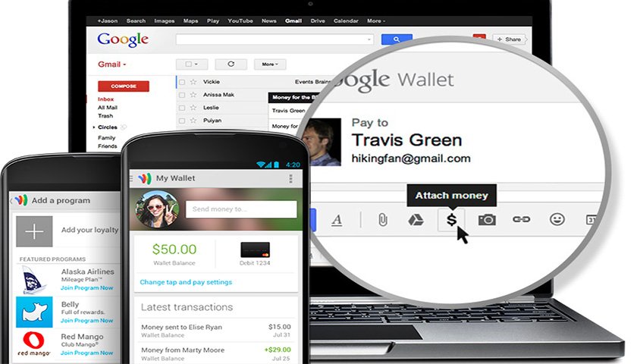Image resolution: width=637 pixels, height=364 pixels.
Task: Tap the Belly program logo
Action: (34, 312)
